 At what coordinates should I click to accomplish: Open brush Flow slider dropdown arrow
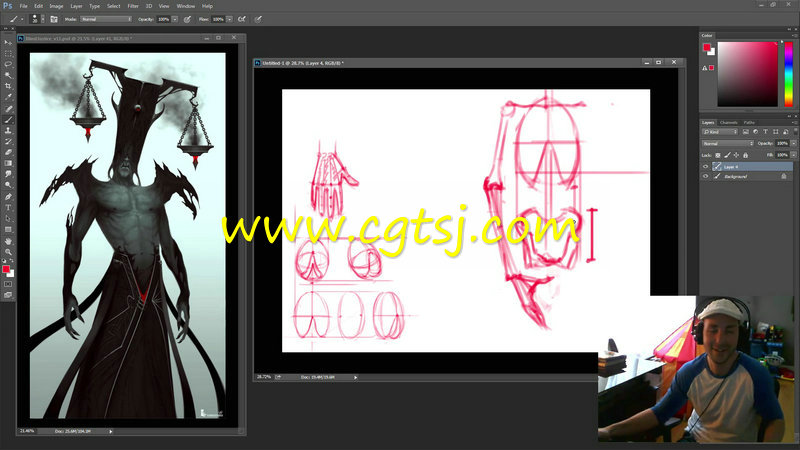(x=230, y=19)
